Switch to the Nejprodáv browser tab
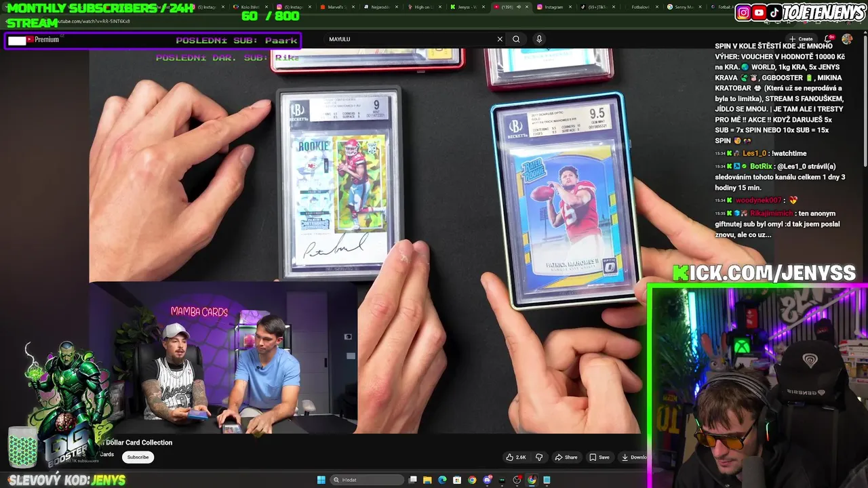This screenshot has height=488, width=868. click(x=381, y=7)
